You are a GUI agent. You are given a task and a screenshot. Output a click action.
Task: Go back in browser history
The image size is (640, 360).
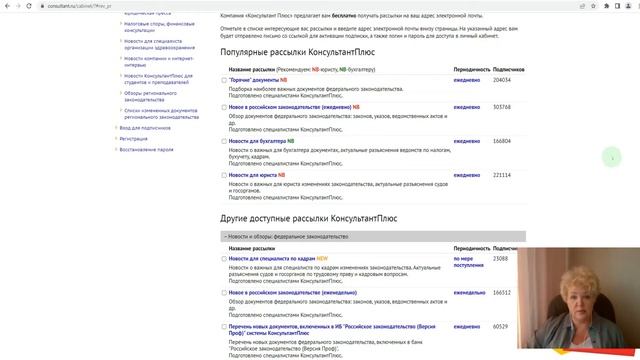click(x=7, y=6)
